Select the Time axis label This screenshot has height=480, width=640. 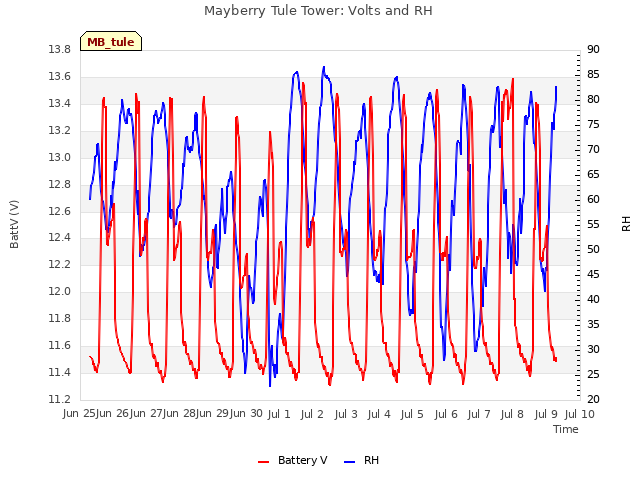coord(566,429)
